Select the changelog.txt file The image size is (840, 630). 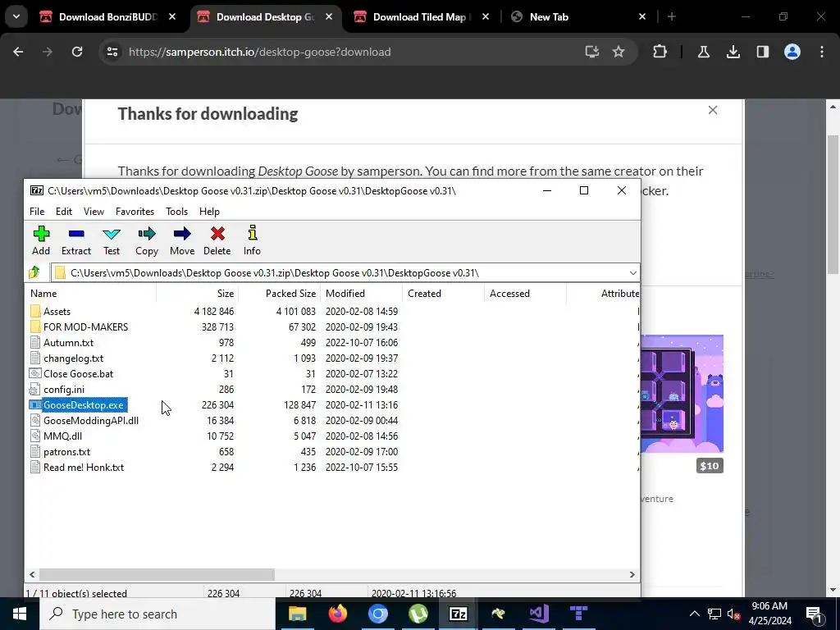click(x=73, y=358)
